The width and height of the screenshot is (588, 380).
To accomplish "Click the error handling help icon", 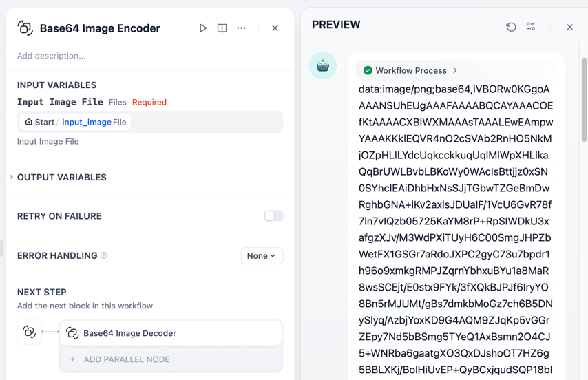I will 104,255.
